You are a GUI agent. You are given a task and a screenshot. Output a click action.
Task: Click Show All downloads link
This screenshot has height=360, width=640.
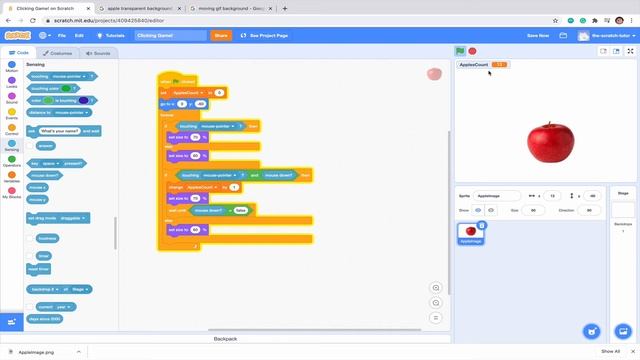pos(610,351)
